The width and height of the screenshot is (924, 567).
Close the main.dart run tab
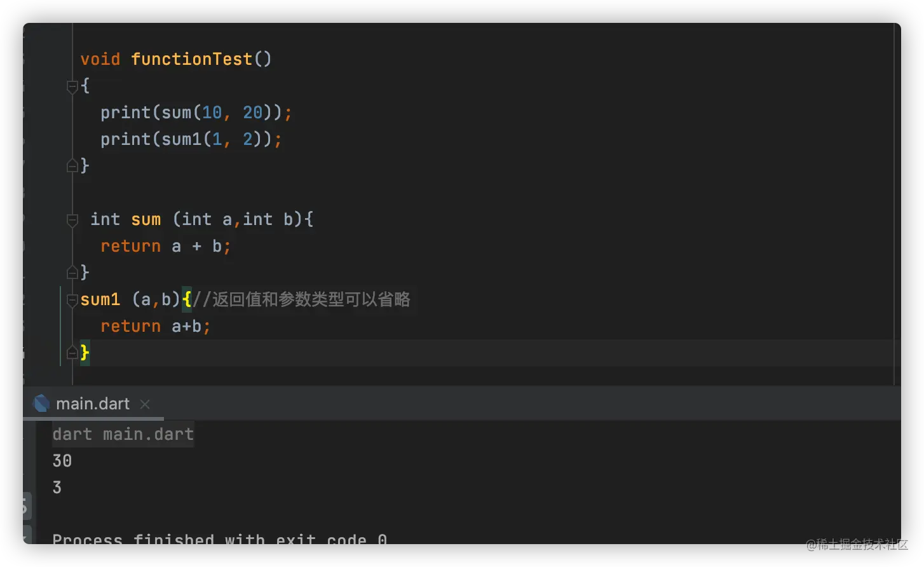point(145,404)
